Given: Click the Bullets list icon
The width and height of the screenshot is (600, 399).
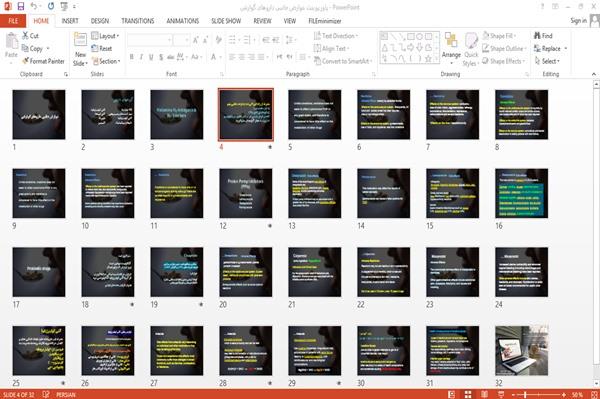Looking at the screenshot, I should pyautogui.click(x=232, y=40).
